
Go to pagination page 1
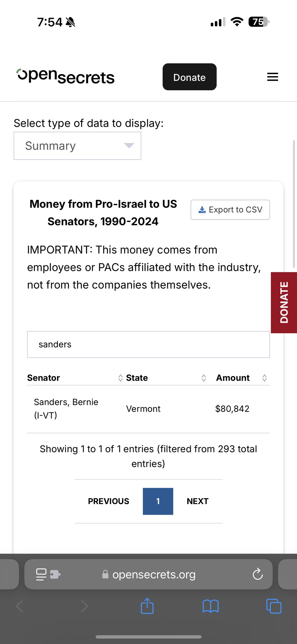[x=158, y=501]
